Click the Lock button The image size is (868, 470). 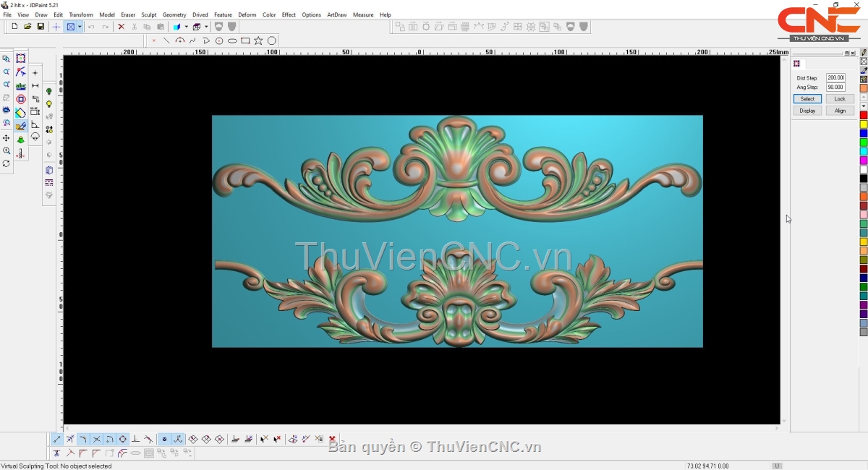(x=840, y=99)
